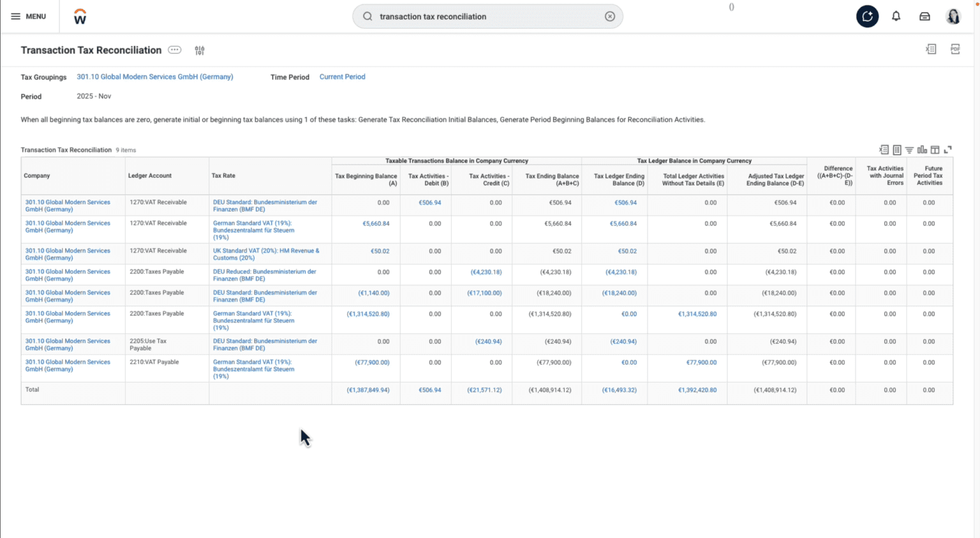Open the total (€1,387,849.94) beginning balance
The image size is (980, 538).
(368, 390)
